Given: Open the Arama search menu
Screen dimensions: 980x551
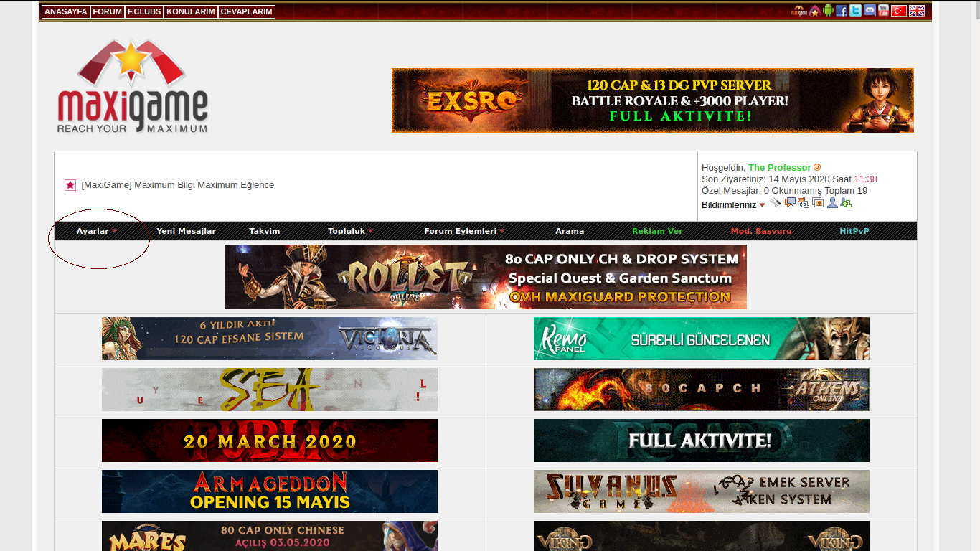Looking at the screenshot, I should point(570,231).
